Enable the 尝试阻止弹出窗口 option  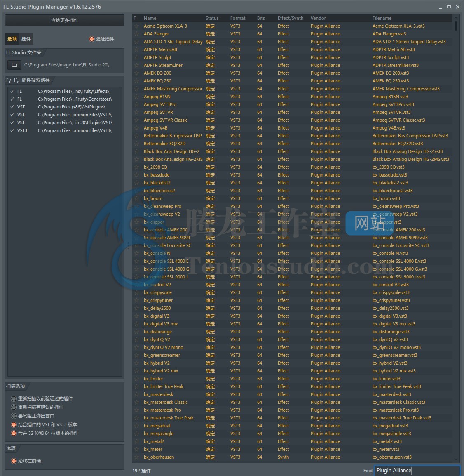click(x=14, y=416)
